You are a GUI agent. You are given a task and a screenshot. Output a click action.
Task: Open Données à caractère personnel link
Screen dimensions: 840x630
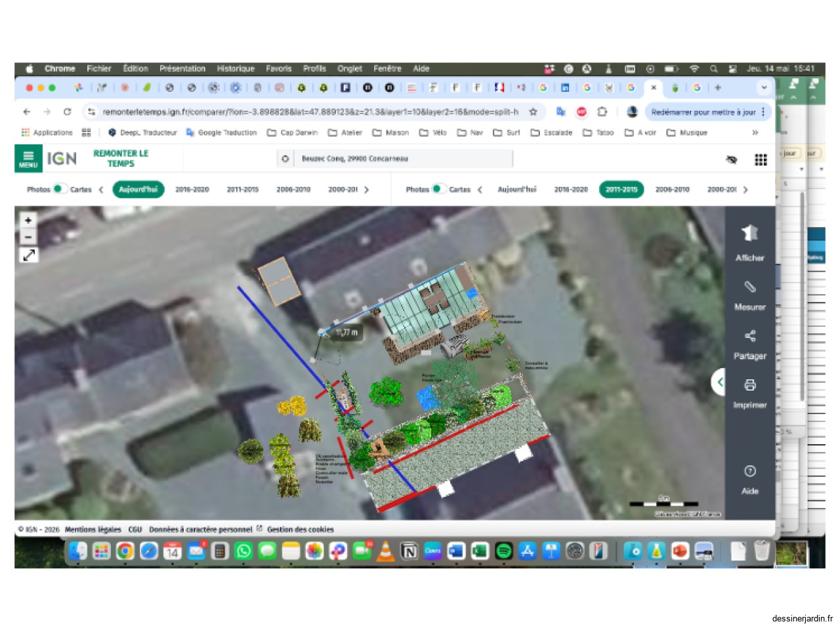coord(201,530)
